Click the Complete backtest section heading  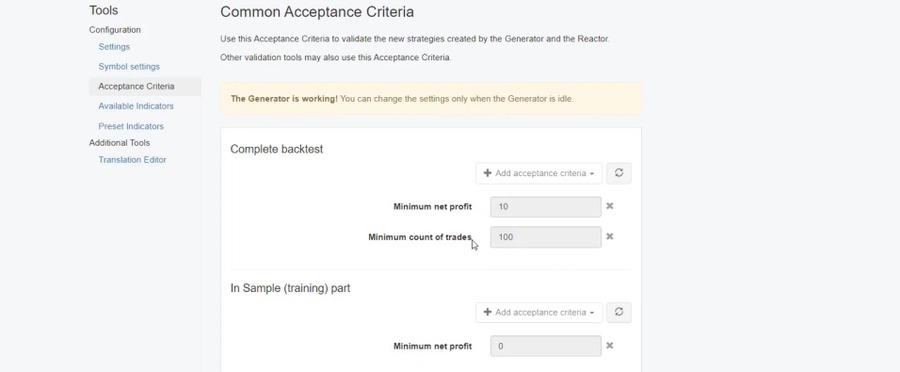pyautogui.click(x=277, y=149)
